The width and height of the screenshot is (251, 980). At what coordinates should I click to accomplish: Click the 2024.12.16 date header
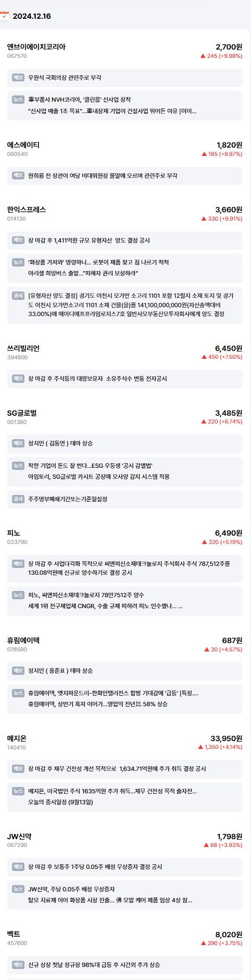32,16
